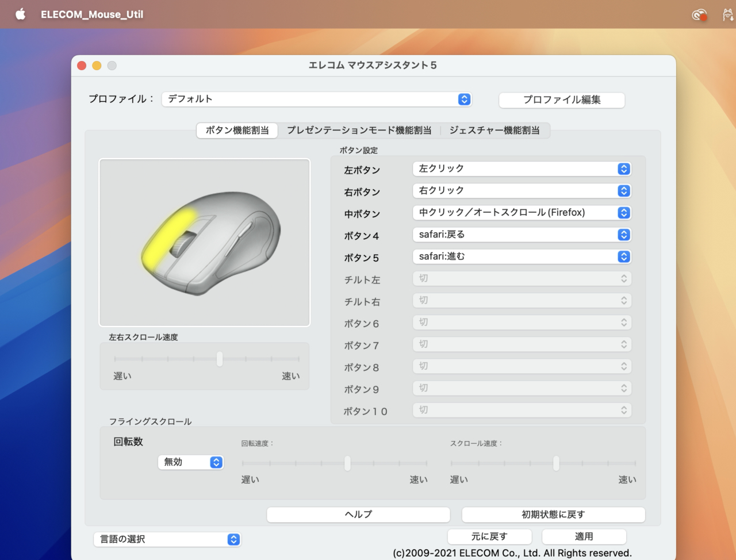Click the ボタン5 label

pyautogui.click(x=362, y=258)
